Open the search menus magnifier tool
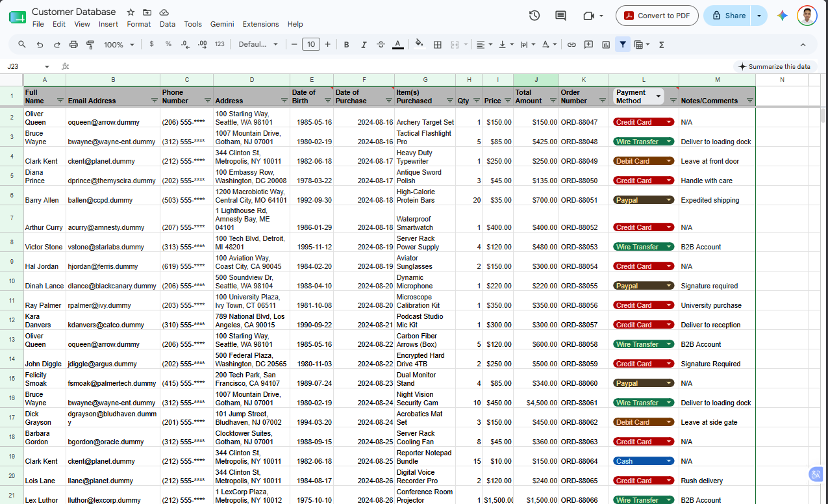This screenshot has height=504, width=828. coord(22,44)
